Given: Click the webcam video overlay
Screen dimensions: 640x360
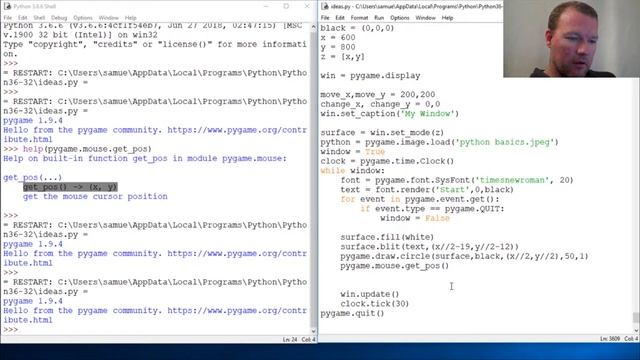Looking at the screenshot, I should click(571, 39).
